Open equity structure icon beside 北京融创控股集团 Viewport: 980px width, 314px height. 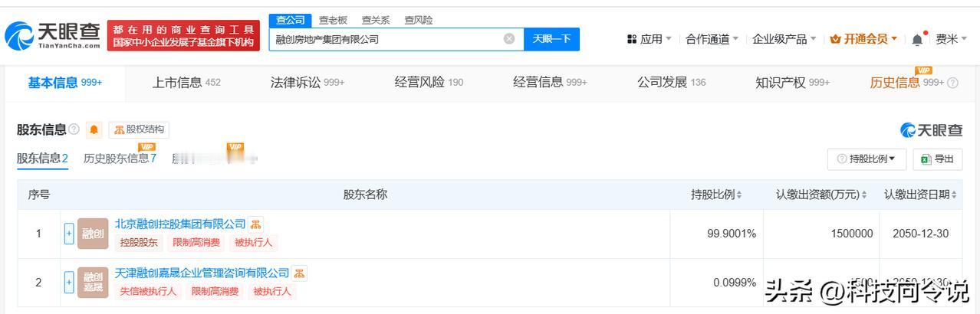pyautogui.click(x=256, y=224)
